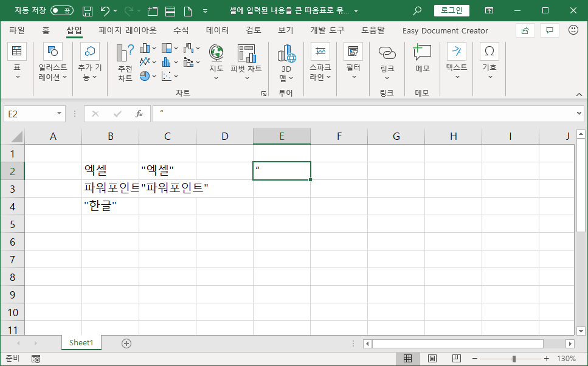Open the 피벗 차트 button
The width and height of the screenshot is (588, 366).
point(246,62)
